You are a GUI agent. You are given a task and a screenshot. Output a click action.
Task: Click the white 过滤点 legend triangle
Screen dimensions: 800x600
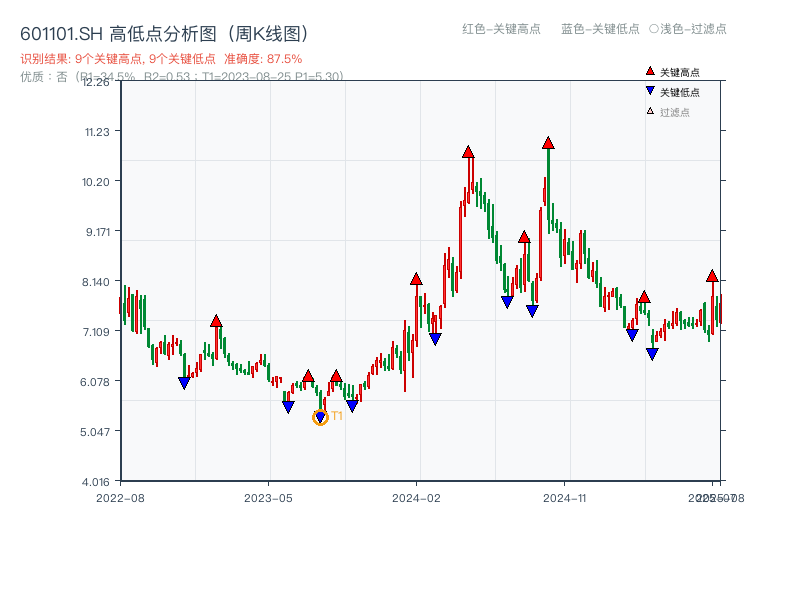click(x=650, y=111)
